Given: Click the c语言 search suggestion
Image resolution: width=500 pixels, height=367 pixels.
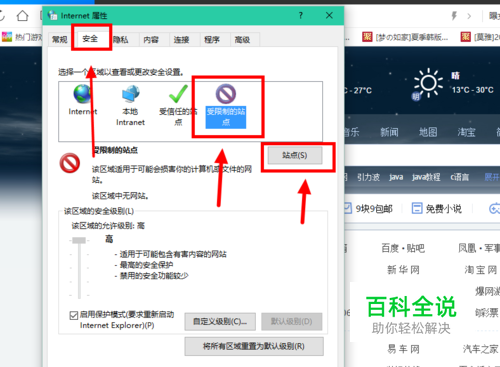Looking at the screenshot, I should [460, 177].
